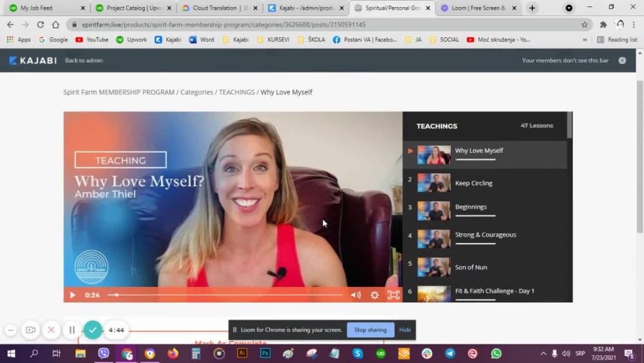
Task: Toggle the Loom camera icon
Action: (x=30, y=329)
